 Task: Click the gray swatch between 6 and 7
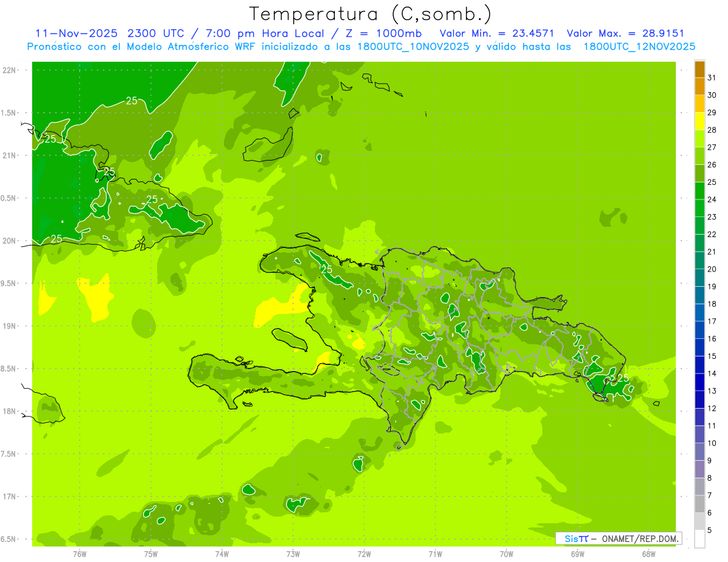[x=699, y=504]
